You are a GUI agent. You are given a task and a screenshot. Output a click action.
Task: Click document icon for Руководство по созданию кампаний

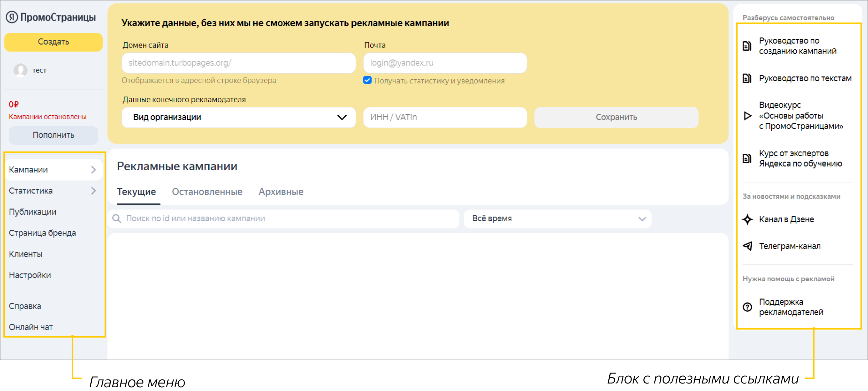pos(747,46)
